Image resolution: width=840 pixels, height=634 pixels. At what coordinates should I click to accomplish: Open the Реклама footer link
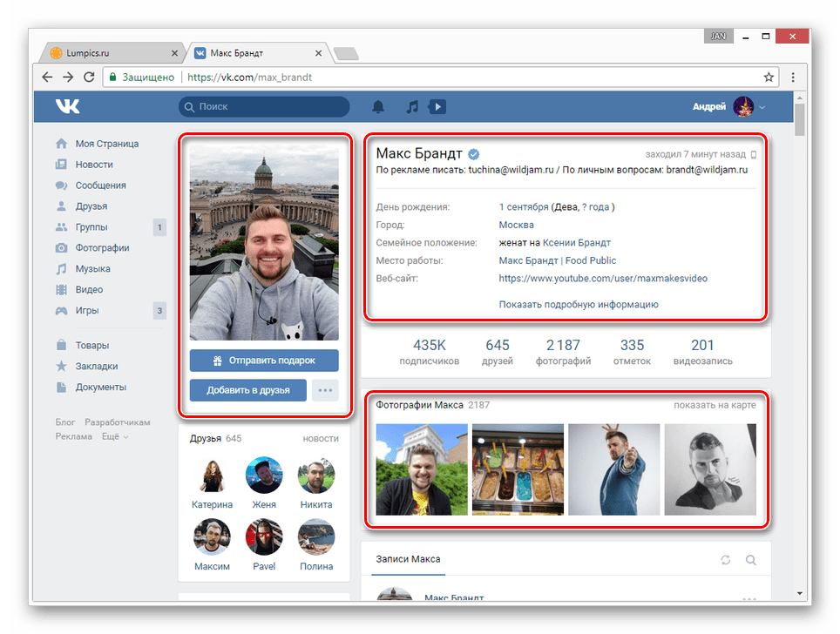tap(74, 436)
